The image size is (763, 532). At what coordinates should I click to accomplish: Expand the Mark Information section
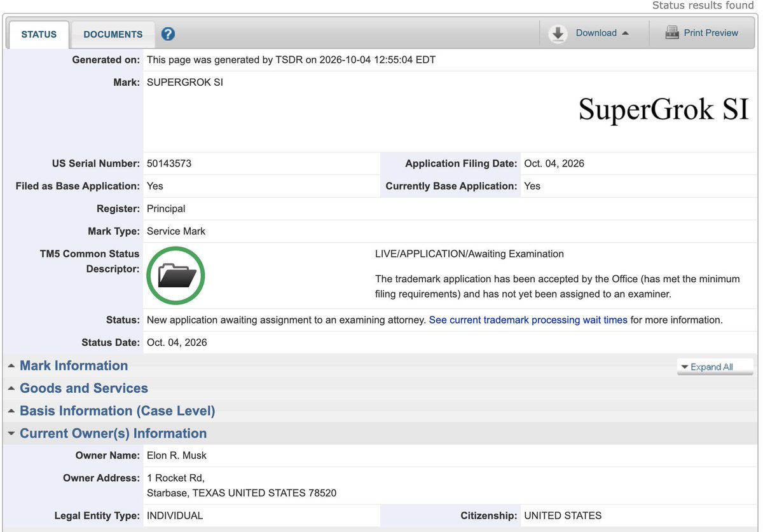coord(74,365)
